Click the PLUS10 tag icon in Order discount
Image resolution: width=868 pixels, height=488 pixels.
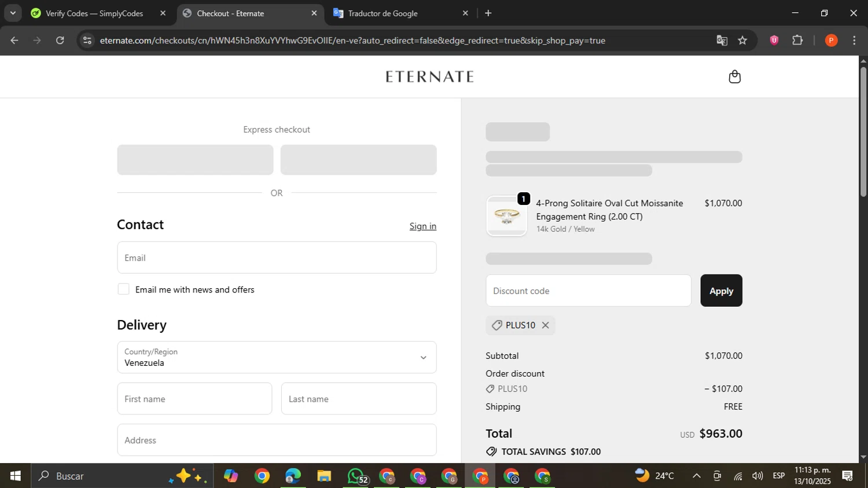pos(490,389)
